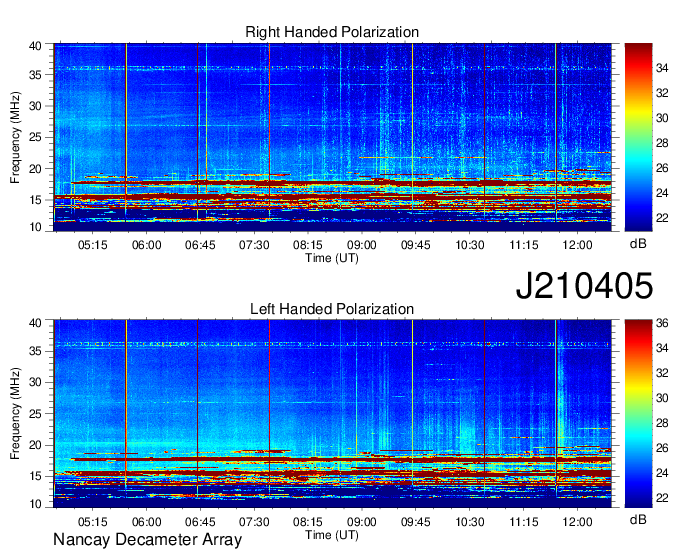The image size is (680, 552).
Task: Click 'Time (UT)' label under Left Handed plot
Action: point(332,535)
